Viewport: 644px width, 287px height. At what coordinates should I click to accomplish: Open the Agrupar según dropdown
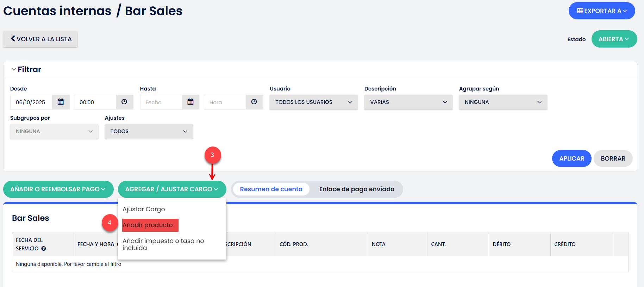click(503, 102)
